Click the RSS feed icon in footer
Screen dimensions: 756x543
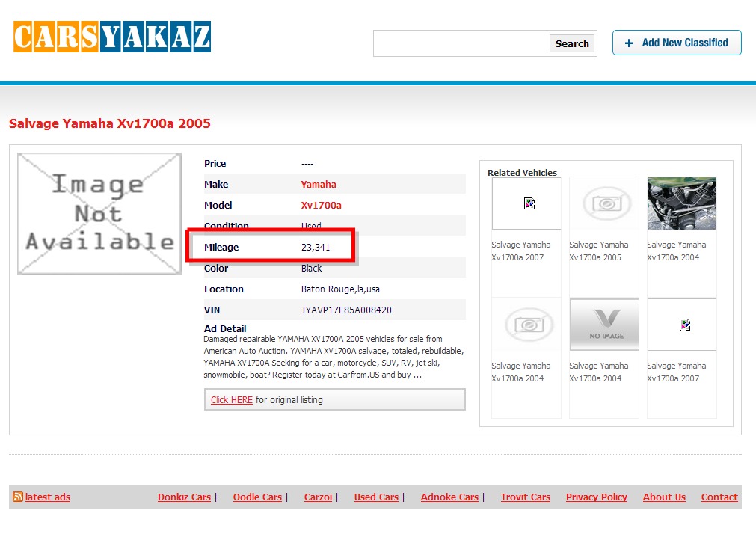(x=18, y=497)
